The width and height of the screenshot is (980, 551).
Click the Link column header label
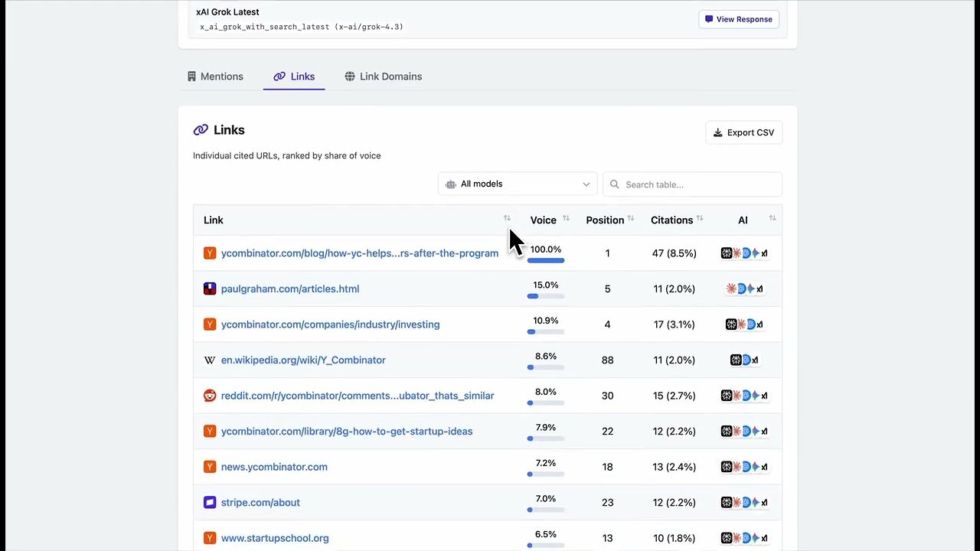[214, 220]
